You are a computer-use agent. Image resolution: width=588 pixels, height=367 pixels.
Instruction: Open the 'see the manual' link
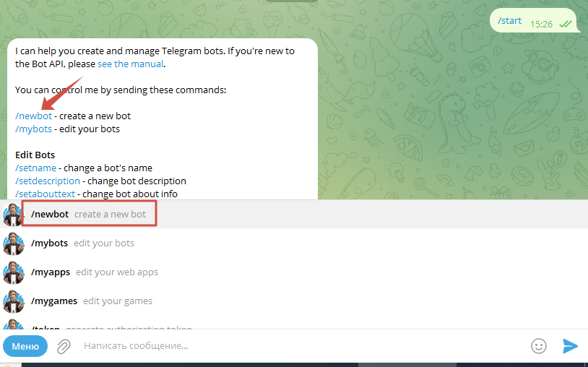pos(130,64)
